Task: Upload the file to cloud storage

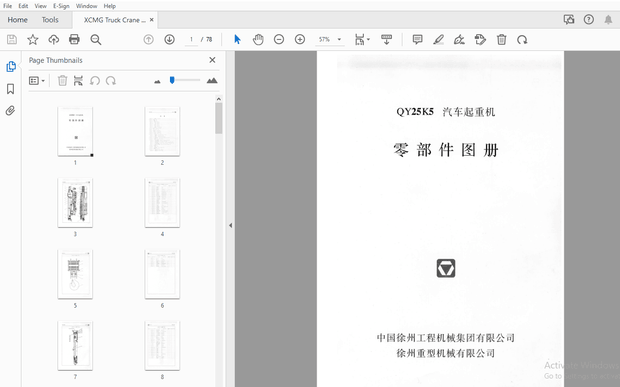Action: 53,40
